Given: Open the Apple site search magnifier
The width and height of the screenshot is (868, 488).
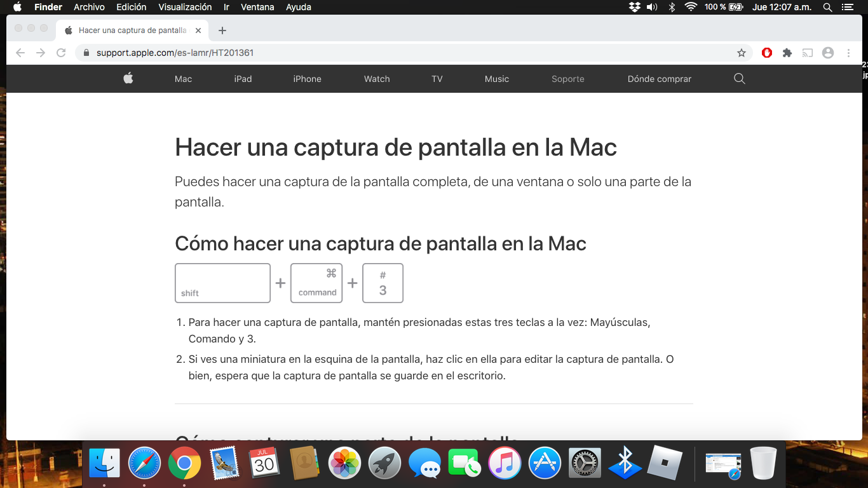Looking at the screenshot, I should click(x=739, y=79).
